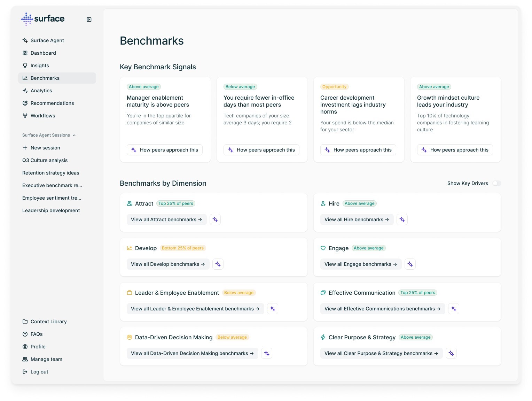Click sparkle icon next to Data-Driven Decision Making
This screenshot has height=401, width=532.
(x=267, y=353)
